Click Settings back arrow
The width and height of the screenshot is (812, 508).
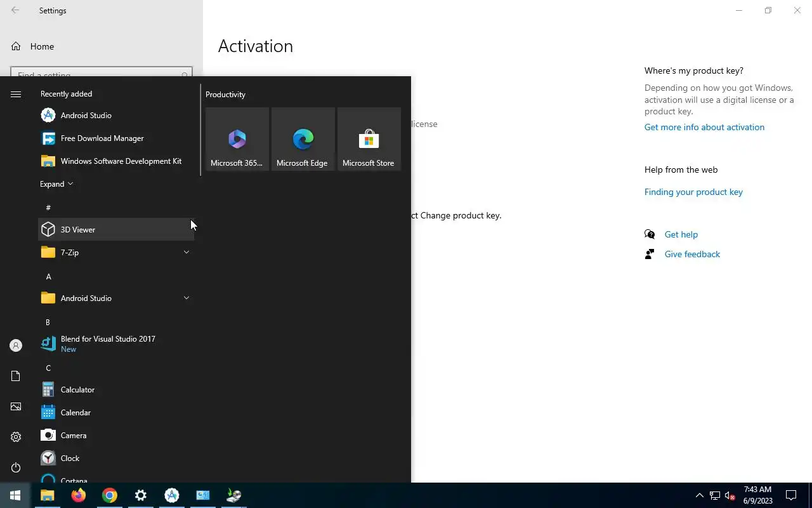[15, 10]
